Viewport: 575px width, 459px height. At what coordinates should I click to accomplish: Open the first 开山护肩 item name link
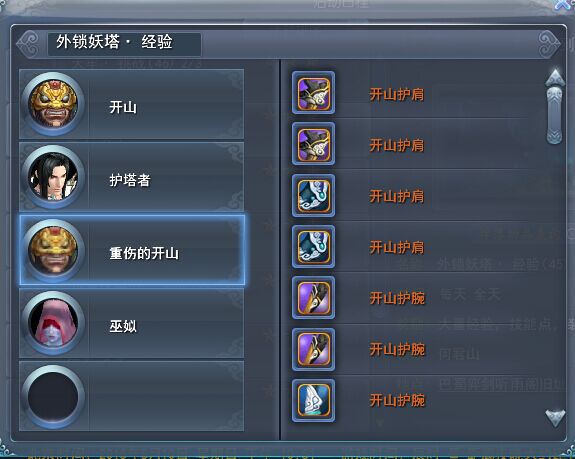point(396,94)
